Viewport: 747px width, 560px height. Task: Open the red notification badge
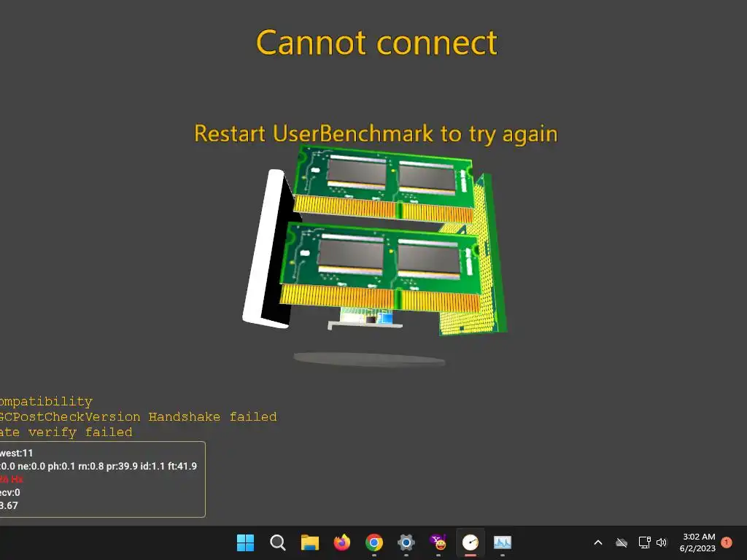pos(727,542)
